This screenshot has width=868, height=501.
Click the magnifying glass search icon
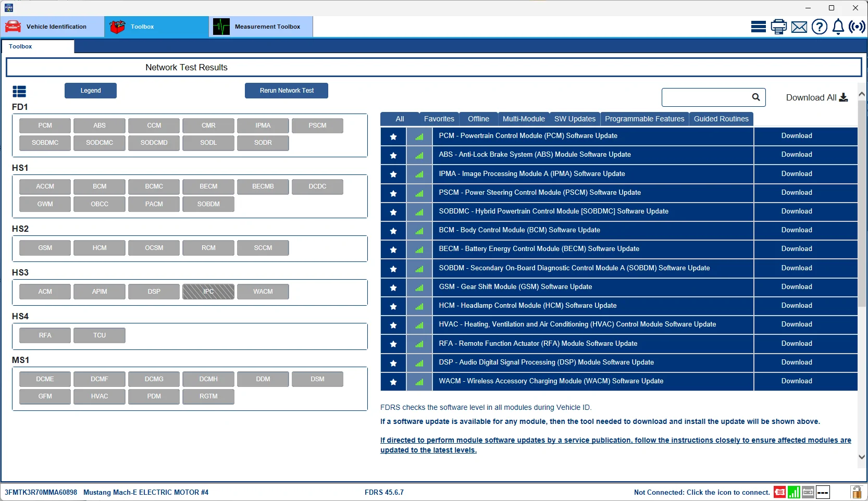coord(756,97)
